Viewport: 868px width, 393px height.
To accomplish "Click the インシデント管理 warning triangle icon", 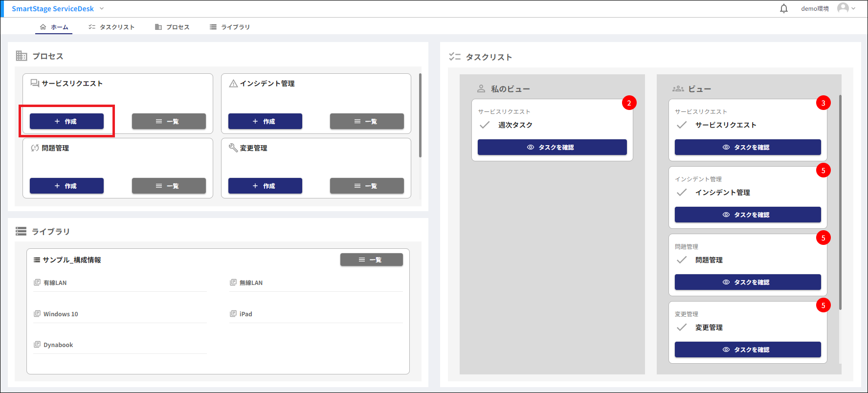I will pyautogui.click(x=233, y=84).
